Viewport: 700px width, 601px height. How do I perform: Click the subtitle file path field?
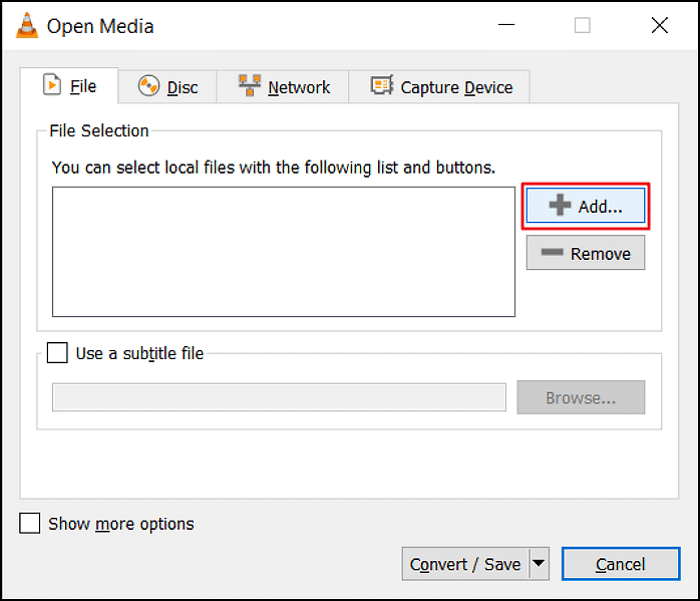click(279, 398)
